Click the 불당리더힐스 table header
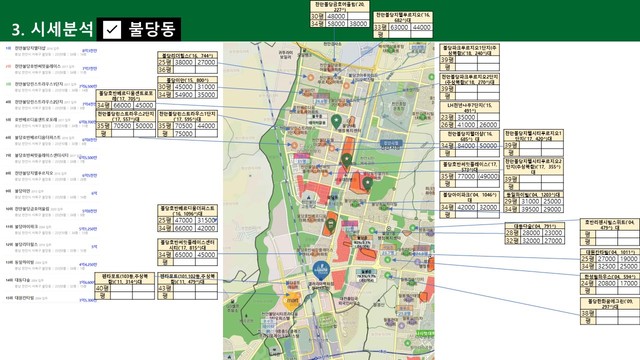640x360 pixels. coord(187,55)
